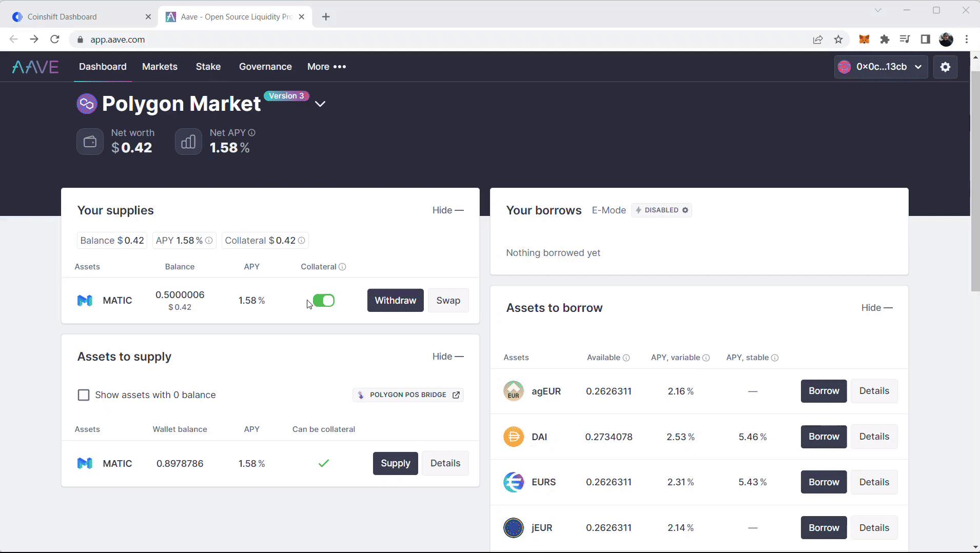Viewport: 980px width, 553px height.
Task: Open MetaMask fox extension icon
Action: tap(865, 39)
